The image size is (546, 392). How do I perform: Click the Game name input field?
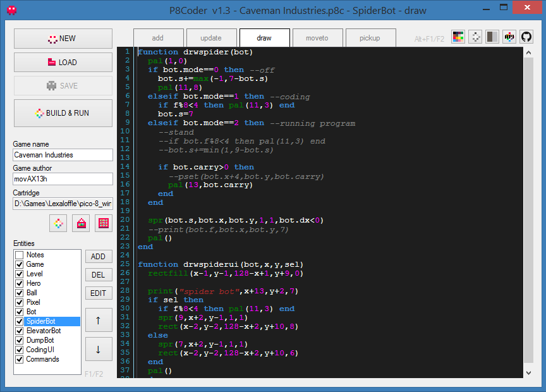tap(63, 155)
